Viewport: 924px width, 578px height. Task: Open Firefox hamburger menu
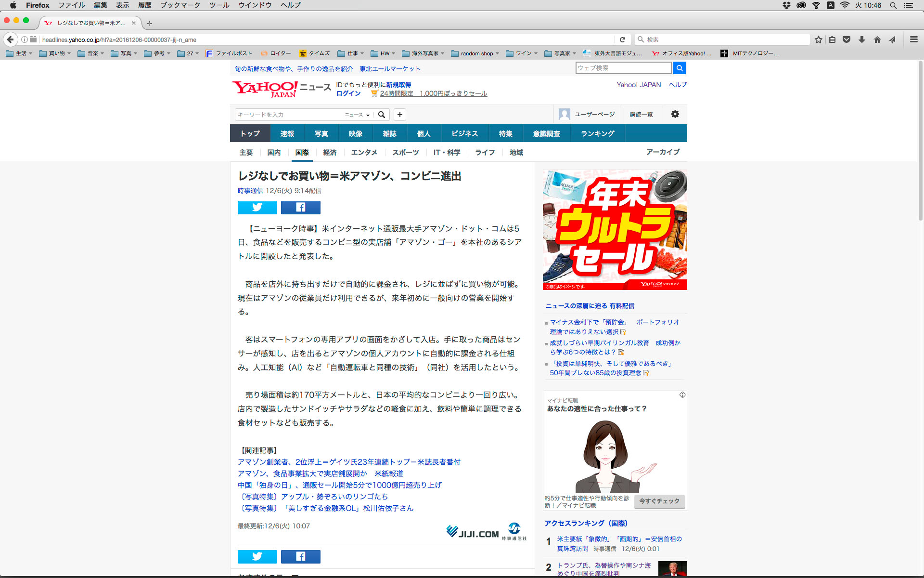click(913, 39)
